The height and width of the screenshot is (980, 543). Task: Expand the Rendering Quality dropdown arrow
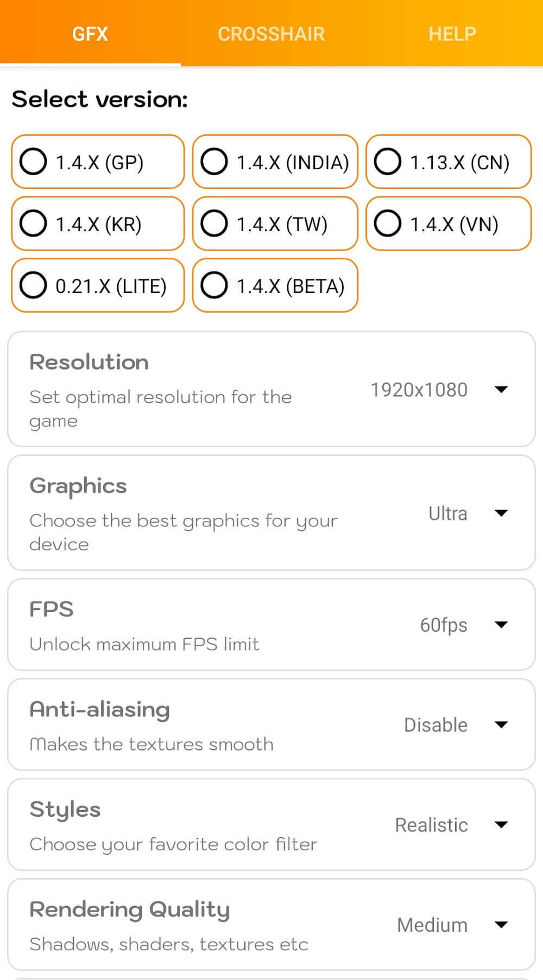501,925
